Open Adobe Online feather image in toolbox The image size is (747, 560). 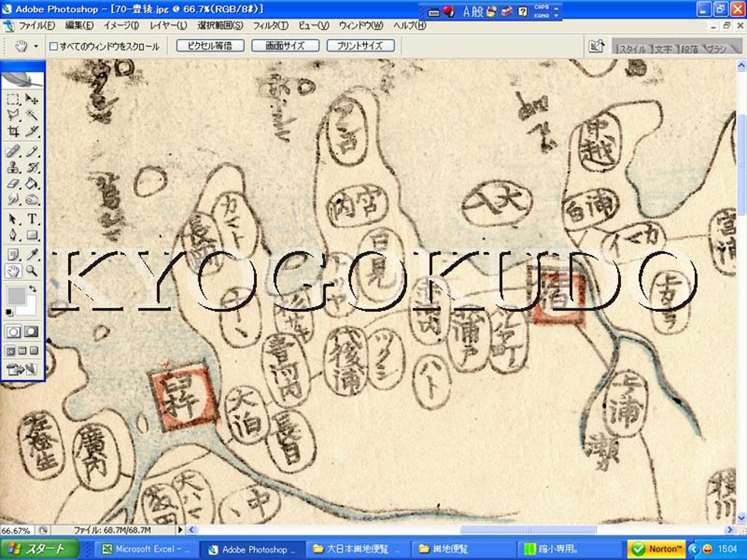pyautogui.click(x=23, y=79)
